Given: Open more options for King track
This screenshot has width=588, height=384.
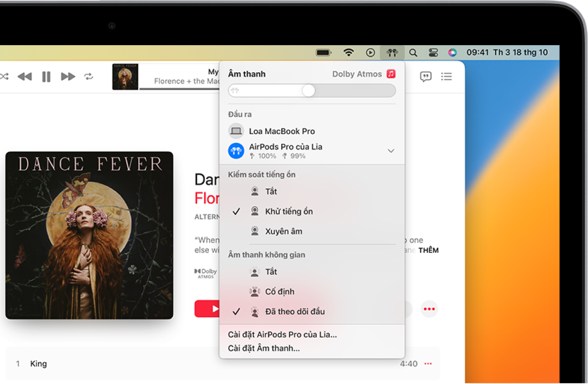Looking at the screenshot, I should 428,364.
